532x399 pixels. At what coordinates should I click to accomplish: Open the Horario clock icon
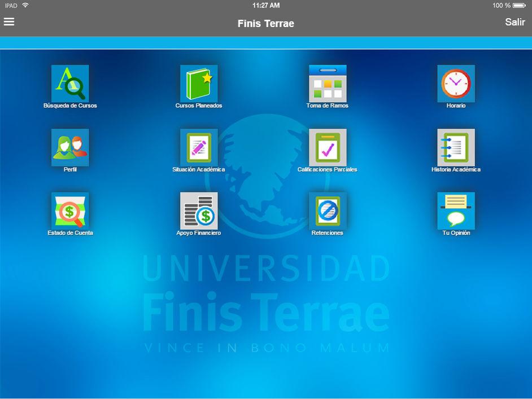click(456, 84)
